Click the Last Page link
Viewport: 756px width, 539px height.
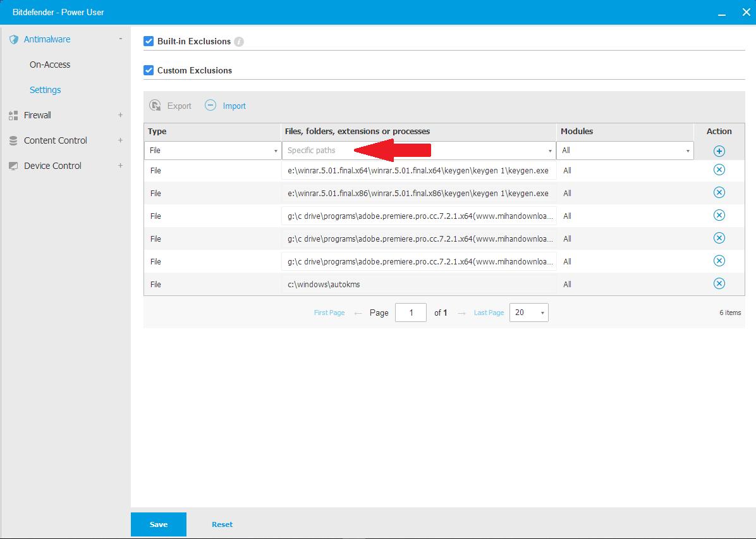pyautogui.click(x=489, y=313)
